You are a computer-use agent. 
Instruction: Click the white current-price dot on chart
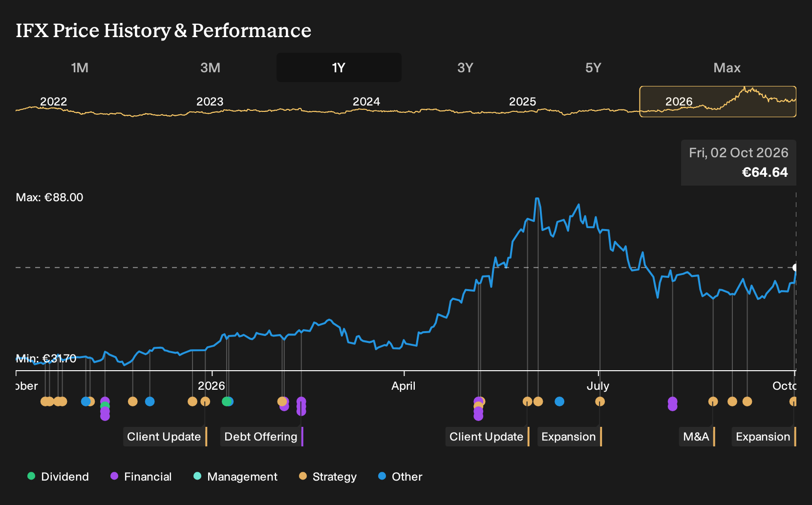(795, 268)
